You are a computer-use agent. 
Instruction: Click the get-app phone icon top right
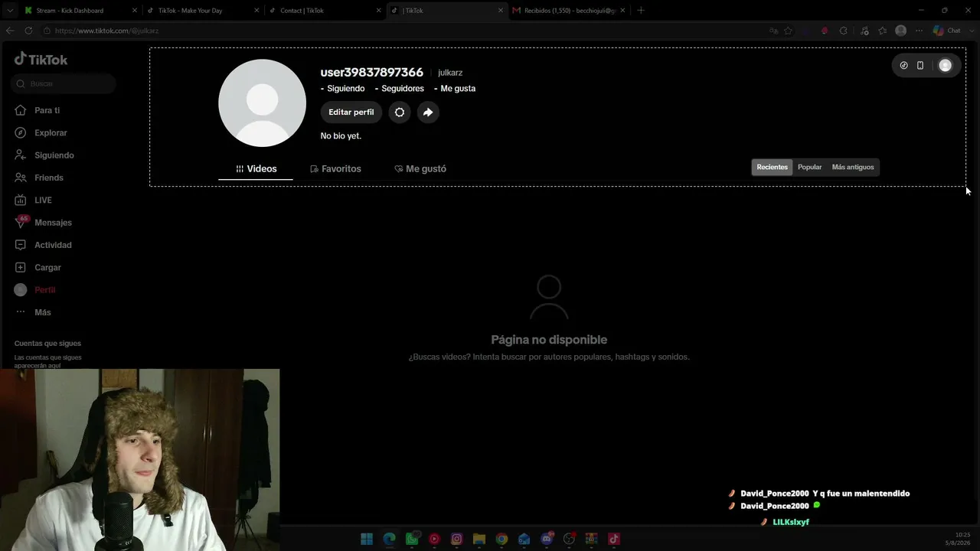click(920, 66)
